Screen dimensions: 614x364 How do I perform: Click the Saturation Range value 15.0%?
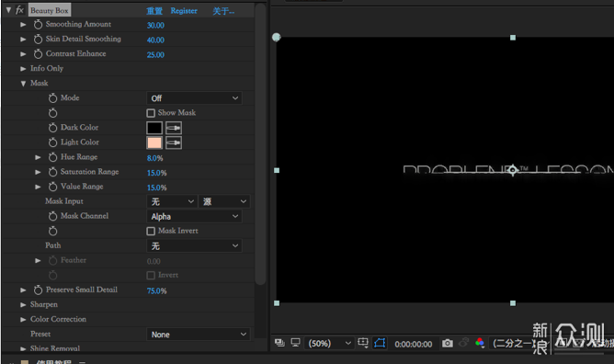tap(156, 173)
